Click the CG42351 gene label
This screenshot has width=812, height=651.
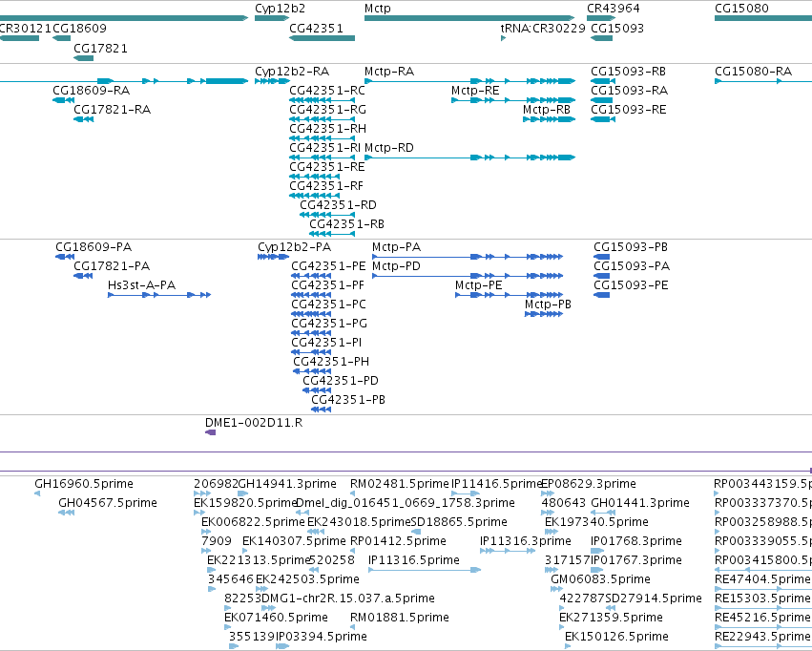point(316,28)
